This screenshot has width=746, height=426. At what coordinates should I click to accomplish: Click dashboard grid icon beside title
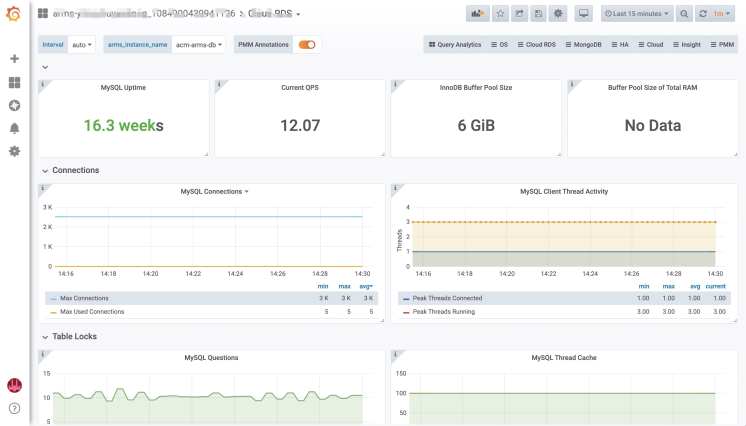tap(43, 13)
